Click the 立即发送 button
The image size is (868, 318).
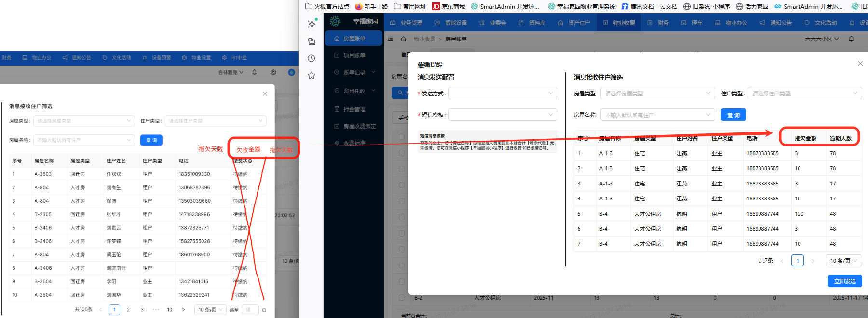pyautogui.click(x=845, y=281)
